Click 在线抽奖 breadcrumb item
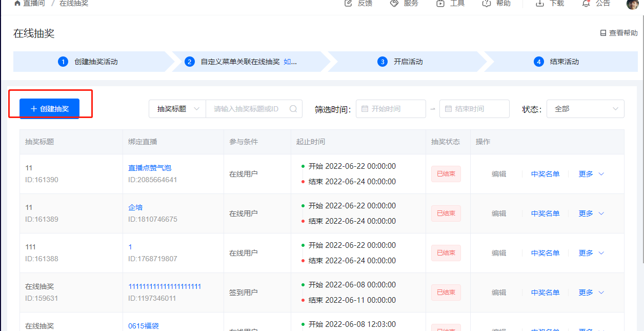The height and width of the screenshot is (331, 644). click(x=74, y=3)
